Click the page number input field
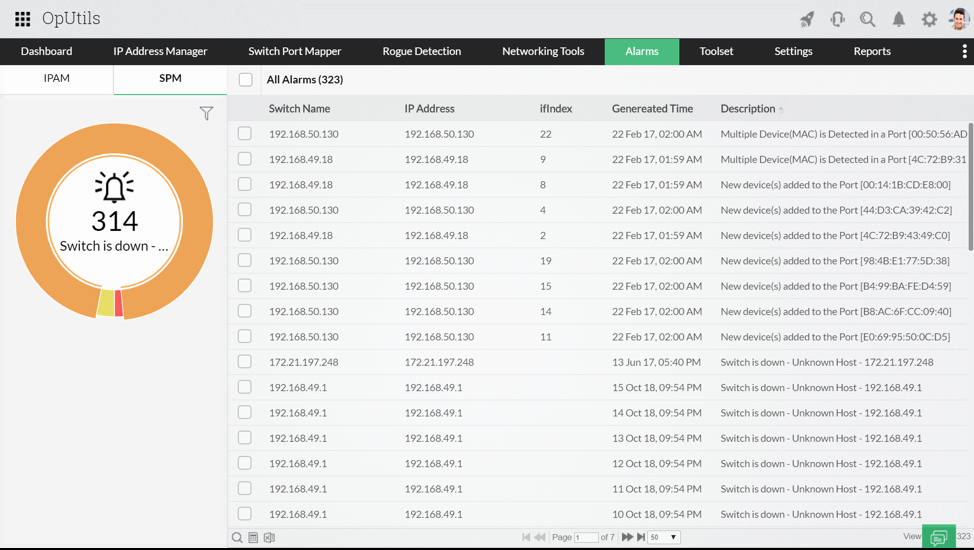Image resolution: width=974 pixels, height=550 pixels. 586,538
